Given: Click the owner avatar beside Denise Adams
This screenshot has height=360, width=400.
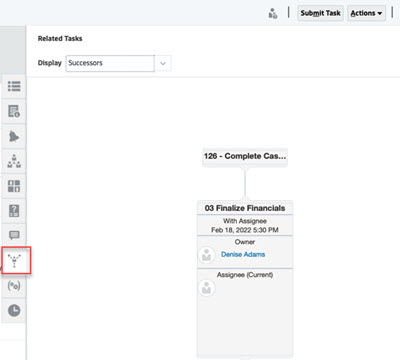Looking at the screenshot, I should pyautogui.click(x=206, y=255).
